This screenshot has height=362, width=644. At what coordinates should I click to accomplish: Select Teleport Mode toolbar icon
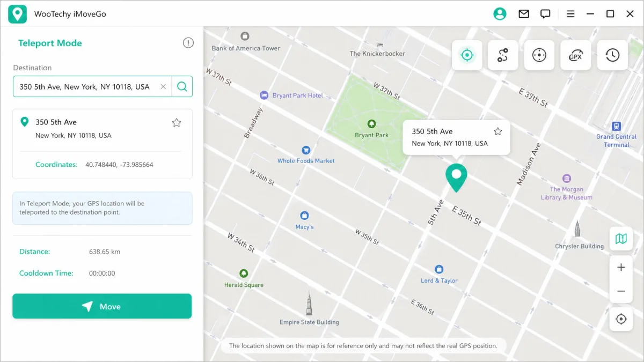tap(467, 55)
